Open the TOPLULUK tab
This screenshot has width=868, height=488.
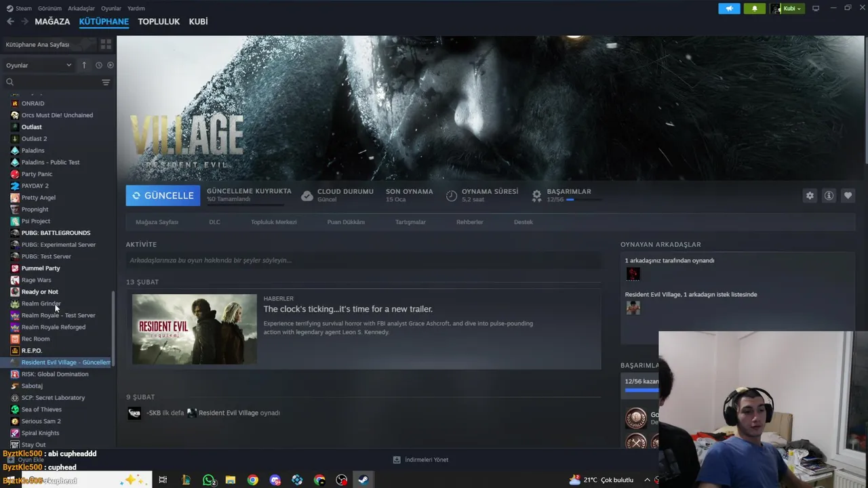click(159, 22)
